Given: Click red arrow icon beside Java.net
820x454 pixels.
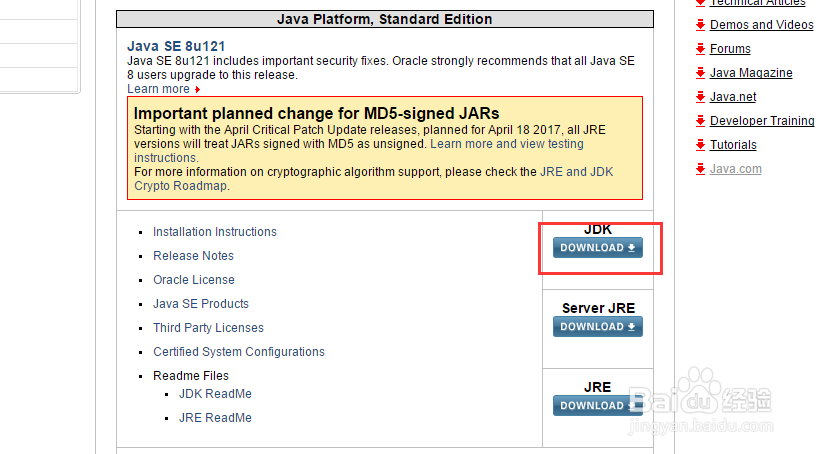Looking at the screenshot, I should pyautogui.click(x=701, y=97).
